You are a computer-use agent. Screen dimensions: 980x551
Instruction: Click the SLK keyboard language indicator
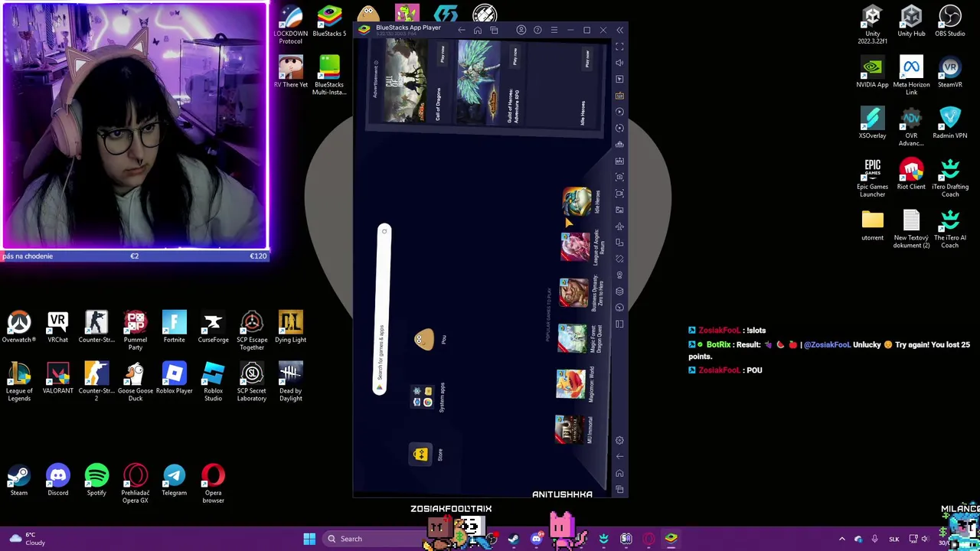coord(893,539)
